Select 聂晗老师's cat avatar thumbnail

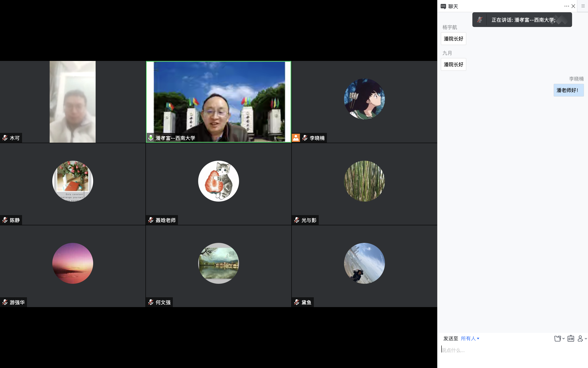coord(218,181)
